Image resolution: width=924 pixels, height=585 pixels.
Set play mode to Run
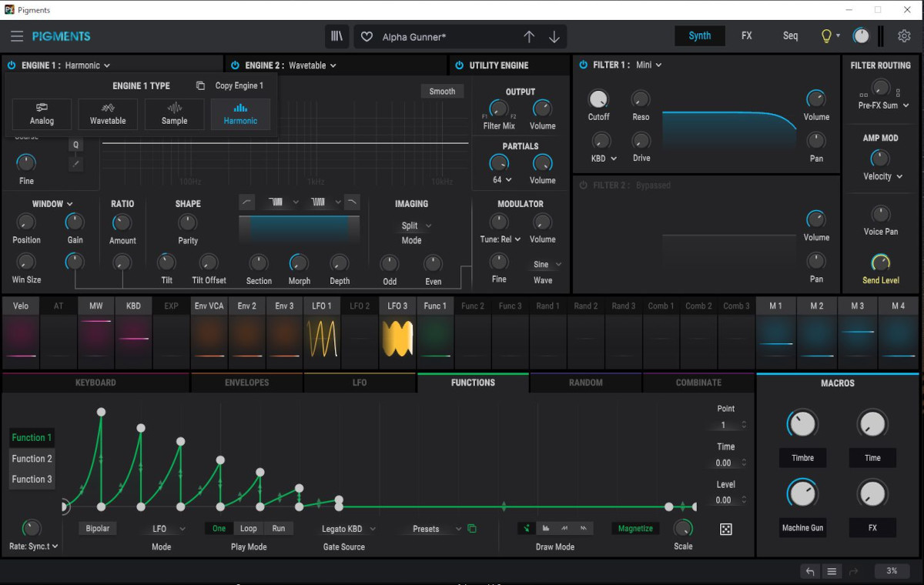click(x=278, y=529)
